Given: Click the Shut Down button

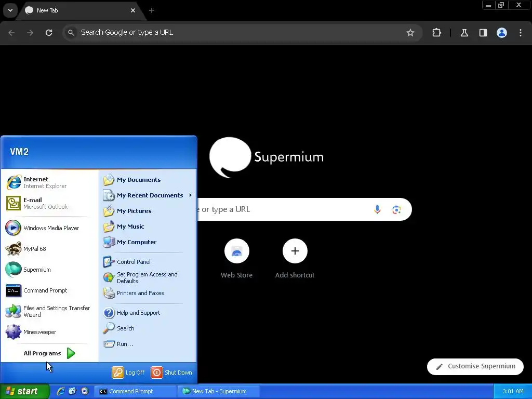Looking at the screenshot, I should (x=171, y=373).
